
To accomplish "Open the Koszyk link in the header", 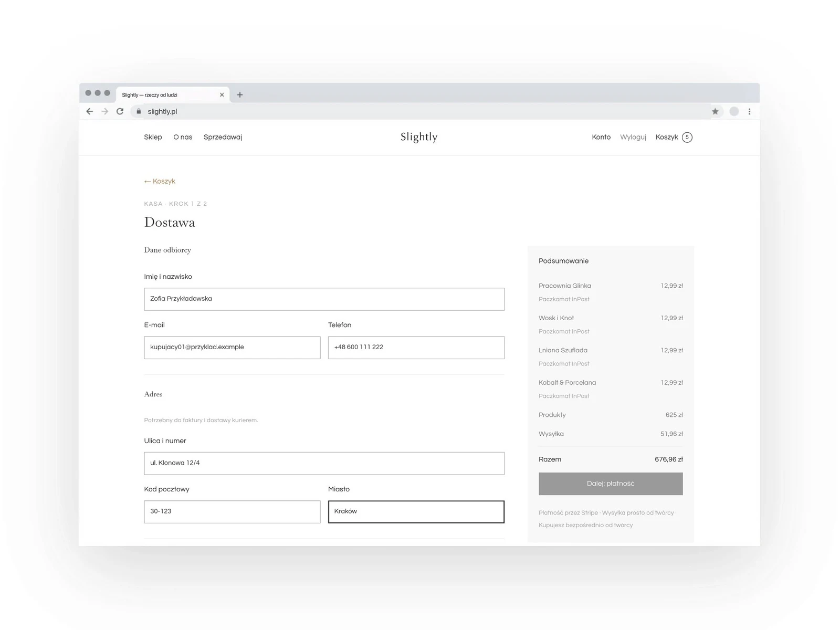I will point(667,137).
